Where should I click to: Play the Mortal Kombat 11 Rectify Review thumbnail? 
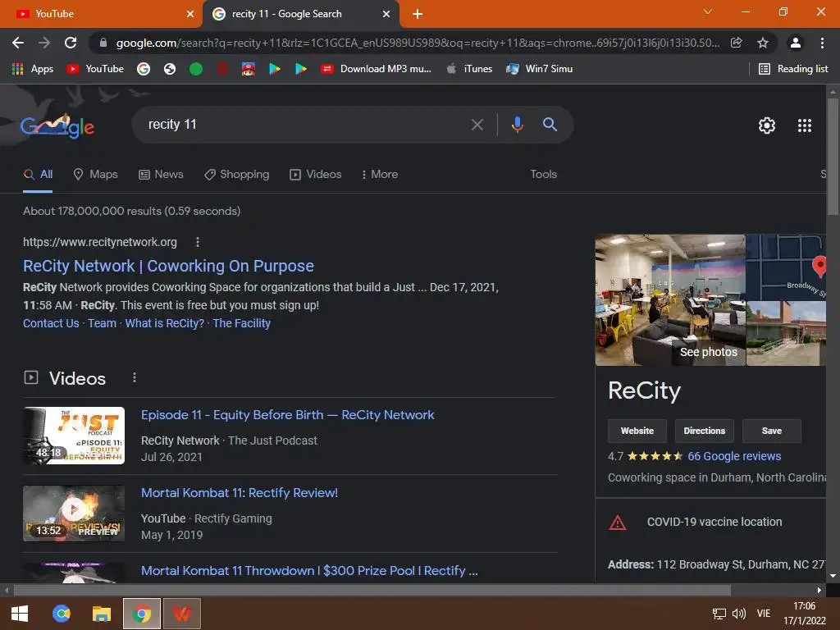click(74, 514)
